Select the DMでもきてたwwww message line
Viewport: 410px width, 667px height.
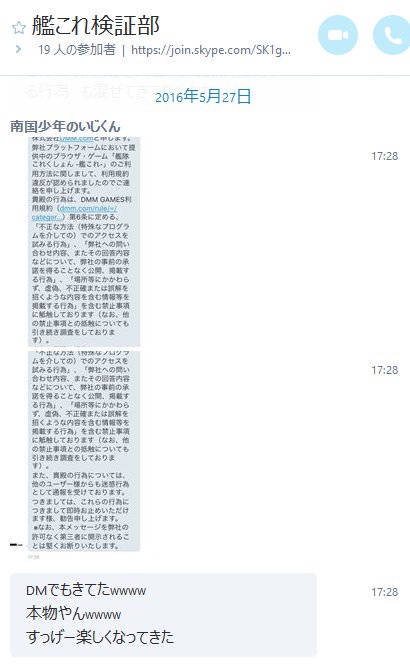coord(86,590)
